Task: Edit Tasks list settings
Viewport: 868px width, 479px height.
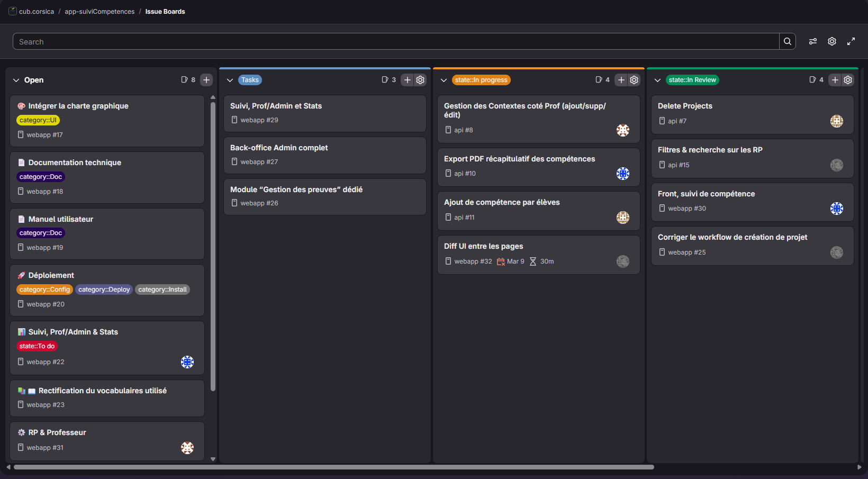Action: pyautogui.click(x=420, y=80)
